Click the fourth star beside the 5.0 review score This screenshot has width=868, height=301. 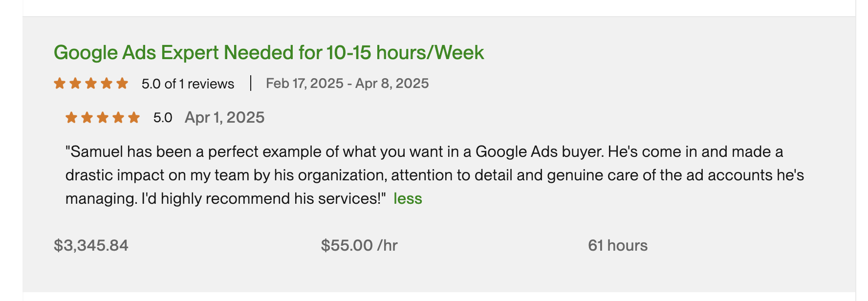pyautogui.click(x=118, y=117)
